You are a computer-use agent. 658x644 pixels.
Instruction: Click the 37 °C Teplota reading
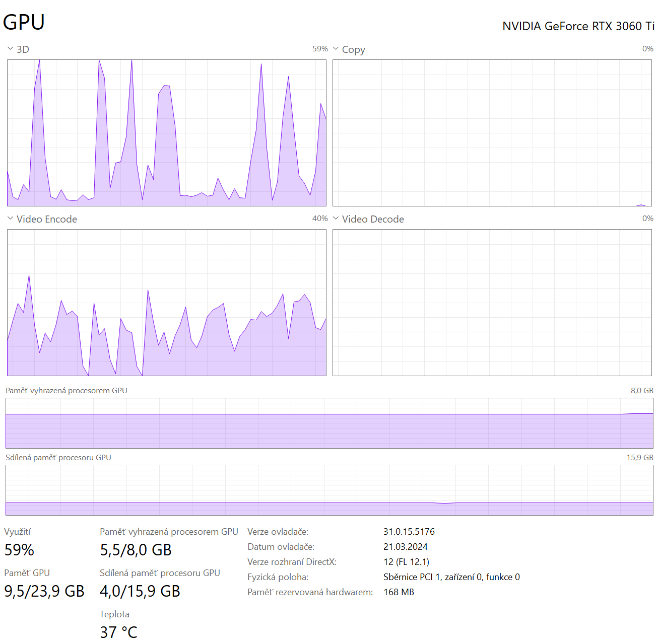[x=118, y=632]
